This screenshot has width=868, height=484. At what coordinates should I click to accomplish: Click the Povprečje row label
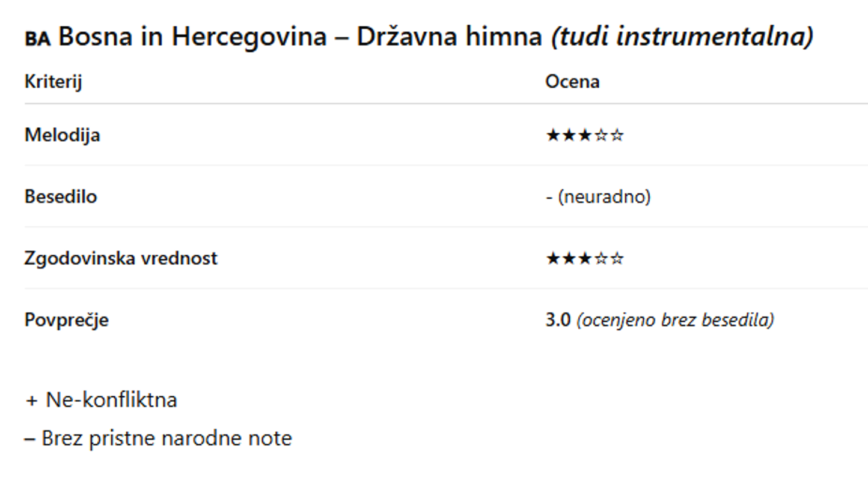point(66,320)
